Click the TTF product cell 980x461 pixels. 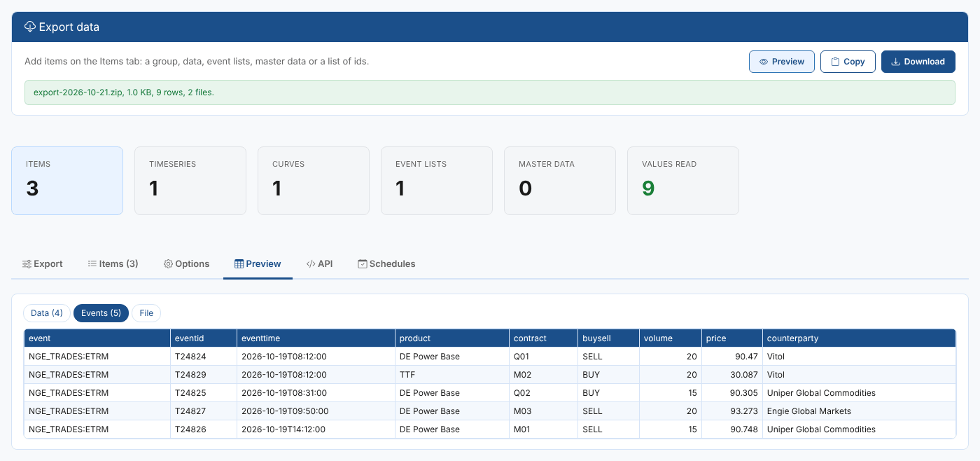click(x=452, y=375)
